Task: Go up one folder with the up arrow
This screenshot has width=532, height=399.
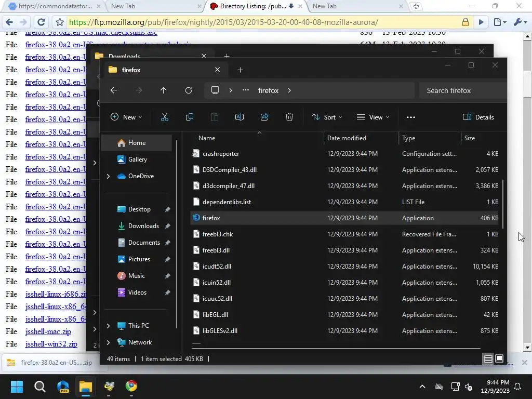Action: tap(163, 90)
